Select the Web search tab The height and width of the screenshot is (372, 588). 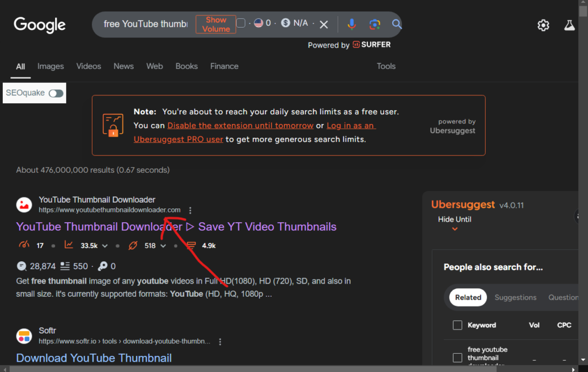tap(154, 67)
